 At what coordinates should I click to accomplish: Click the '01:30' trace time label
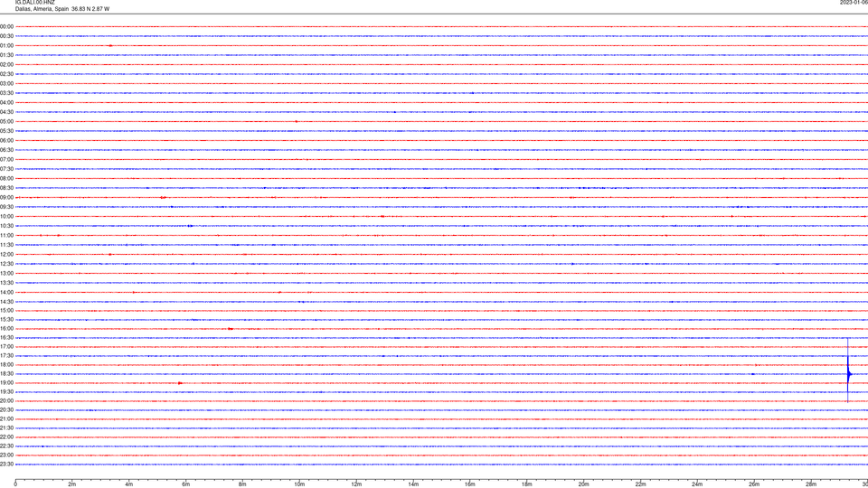coord(6,55)
